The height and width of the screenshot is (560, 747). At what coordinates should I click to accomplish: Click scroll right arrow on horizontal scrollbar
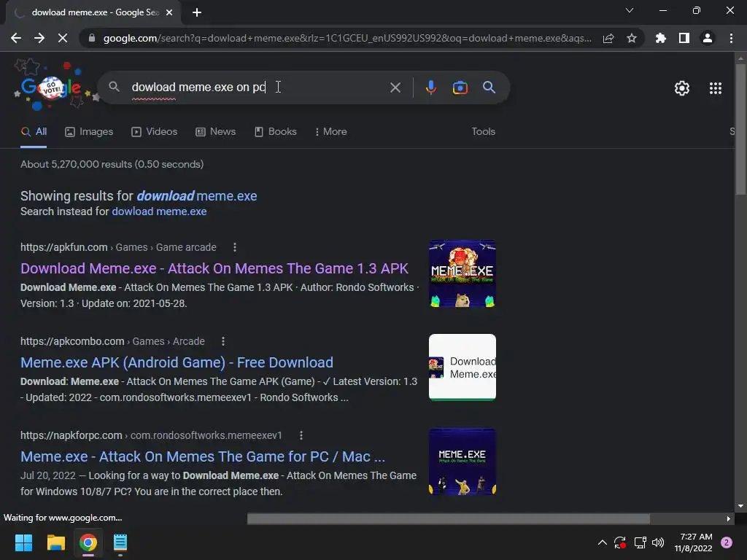pos(728,518)
